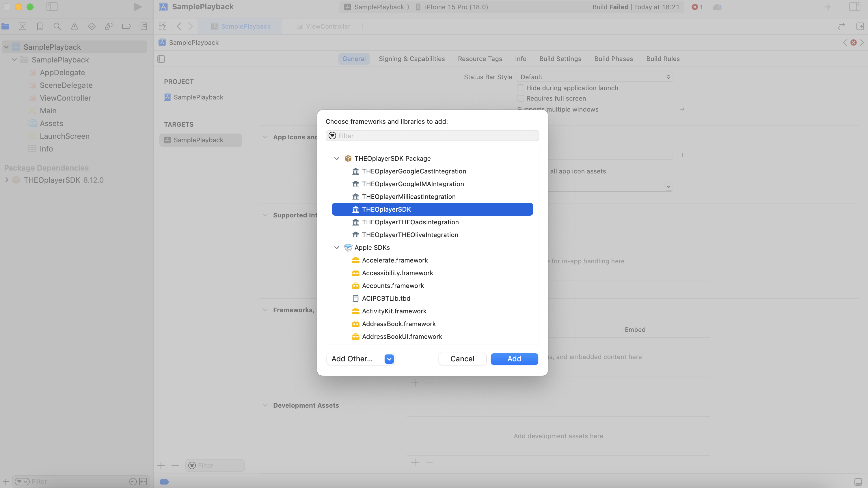Check Requires full screen option
This screenshot has height=488, width=868.
click(521, 99)
